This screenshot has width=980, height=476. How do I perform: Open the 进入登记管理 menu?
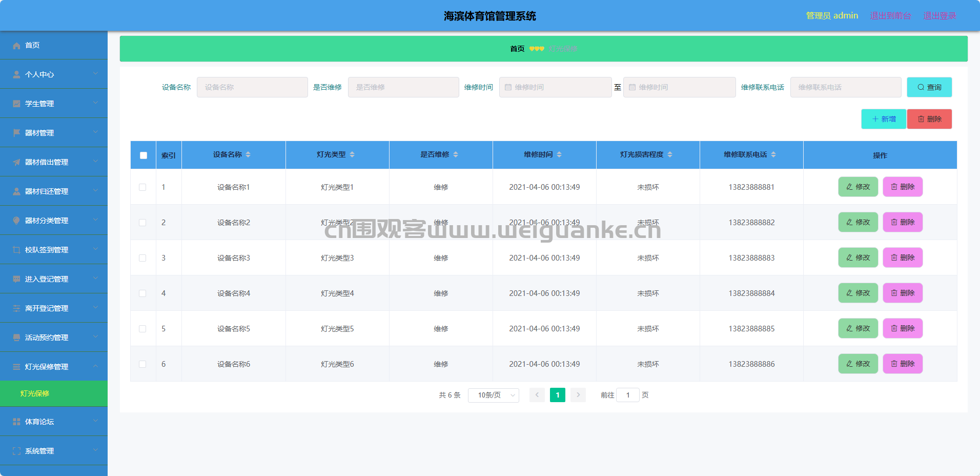pos(54,279)
